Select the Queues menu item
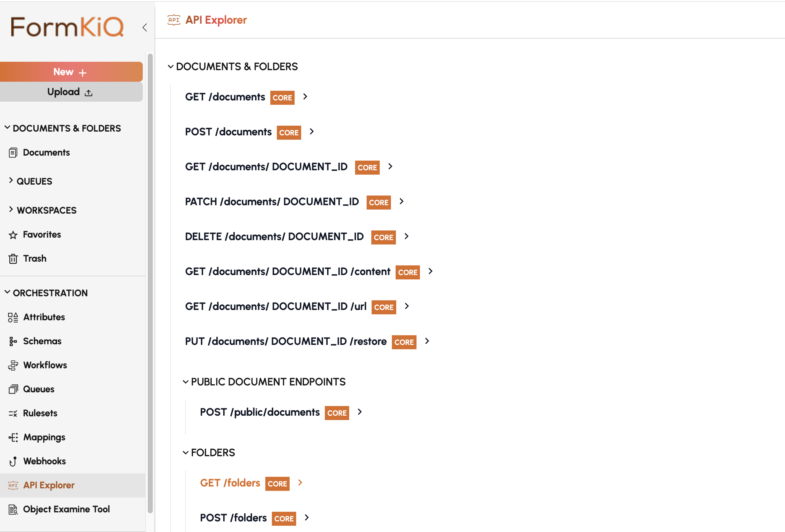The height and width of the screenshot is (532, 785). tap(39, 389)
